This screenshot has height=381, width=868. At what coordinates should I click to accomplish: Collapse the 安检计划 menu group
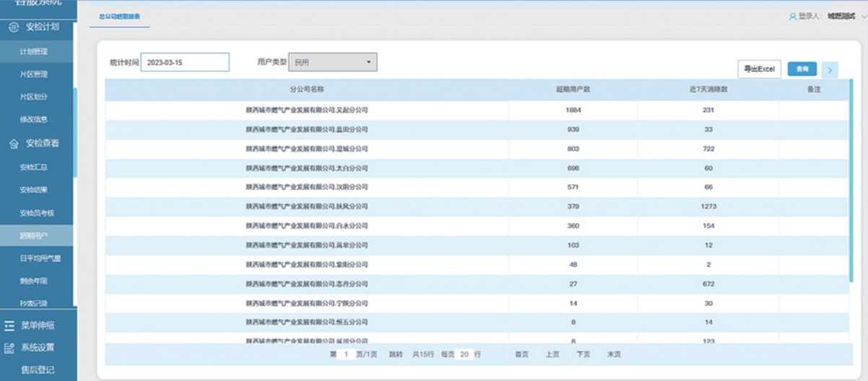(x=43, y=27)
